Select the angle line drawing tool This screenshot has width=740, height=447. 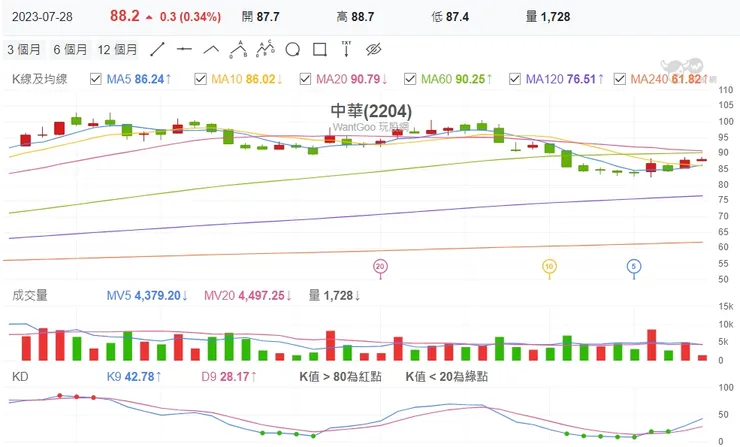click(211, 49)
